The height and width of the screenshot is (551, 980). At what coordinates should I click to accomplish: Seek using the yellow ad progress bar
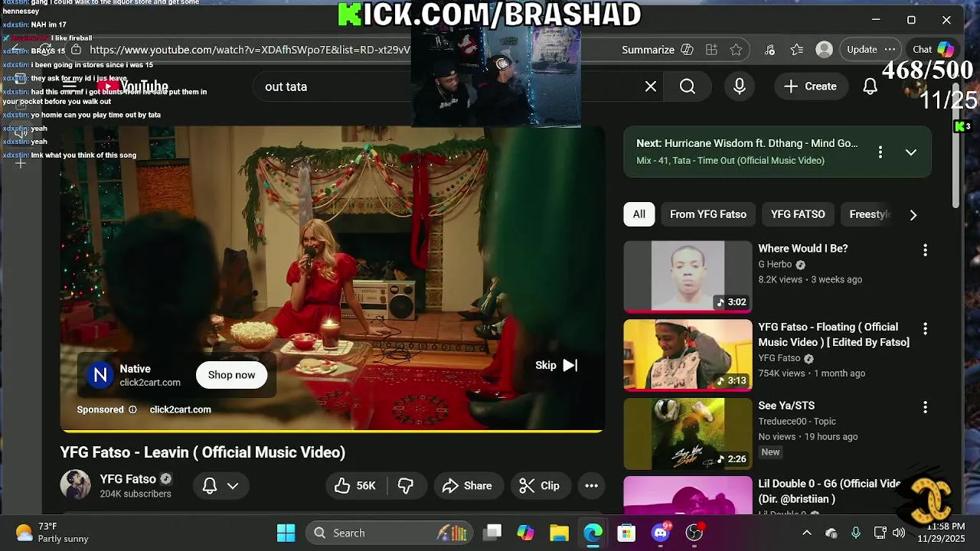(x=332, y=431)
